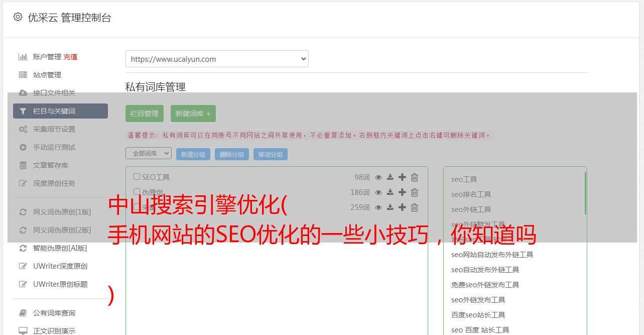Click the bar chart icon for 账户管理
This screenshot has height=335, width=644.
pyautogui.click(x=23, y=57)
